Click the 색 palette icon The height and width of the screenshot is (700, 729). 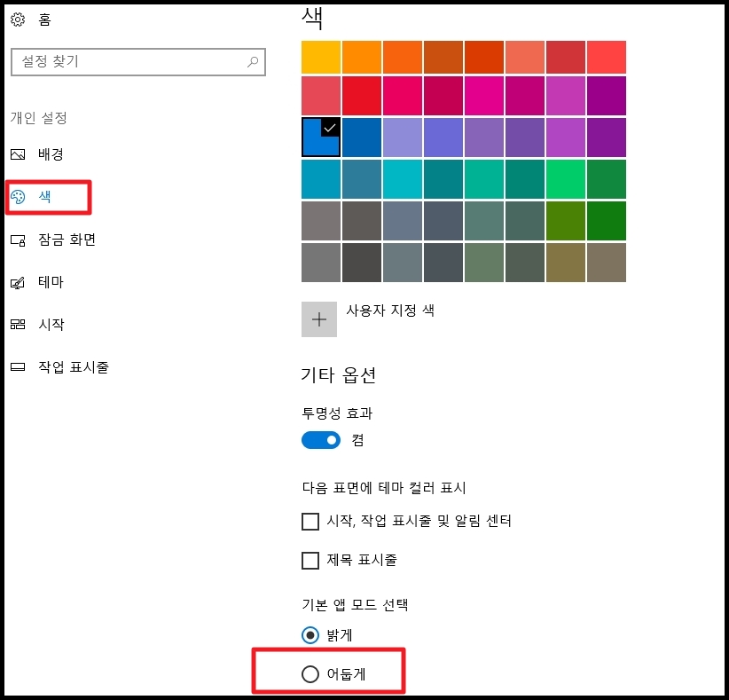tap(18, 197)
